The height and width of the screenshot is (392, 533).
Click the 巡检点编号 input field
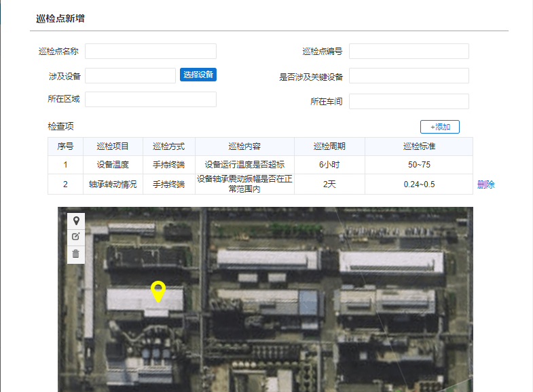click(409, 52)
